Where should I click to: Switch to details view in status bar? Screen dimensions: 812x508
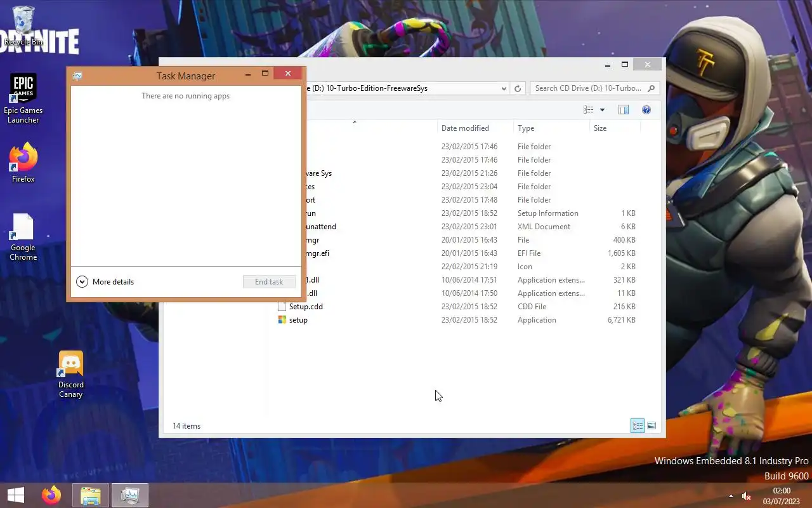point(638,426)
